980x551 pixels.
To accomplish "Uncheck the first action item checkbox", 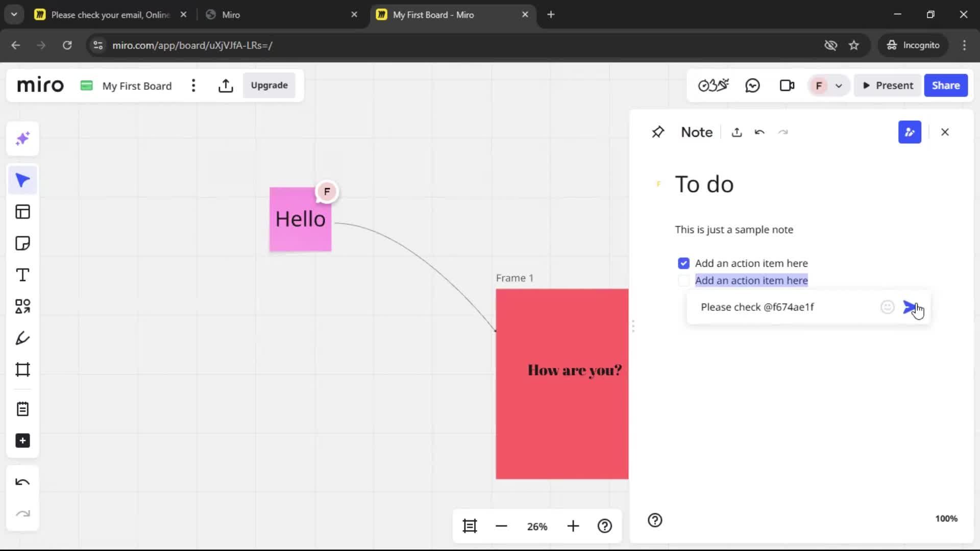I will 683,263.
